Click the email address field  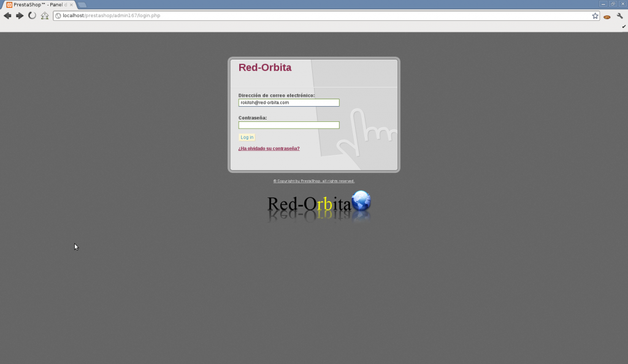pyautogui.click(x=289, y=103)
